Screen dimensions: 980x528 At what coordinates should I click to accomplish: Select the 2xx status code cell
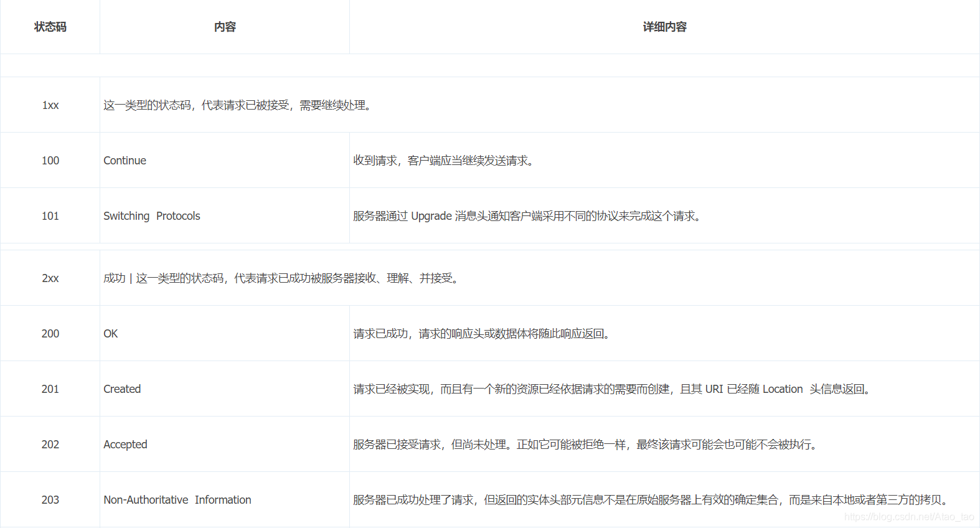[x=50, y=278]
